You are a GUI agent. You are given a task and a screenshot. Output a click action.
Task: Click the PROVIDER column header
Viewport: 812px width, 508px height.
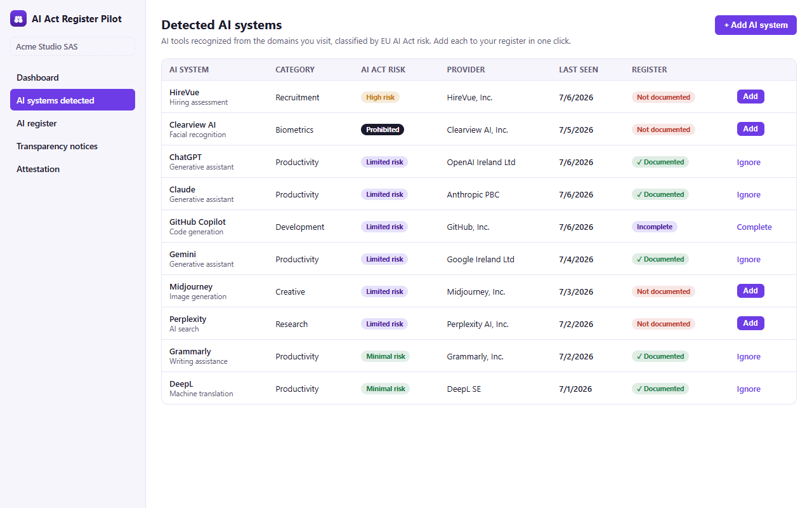click(x=466, y=70)
